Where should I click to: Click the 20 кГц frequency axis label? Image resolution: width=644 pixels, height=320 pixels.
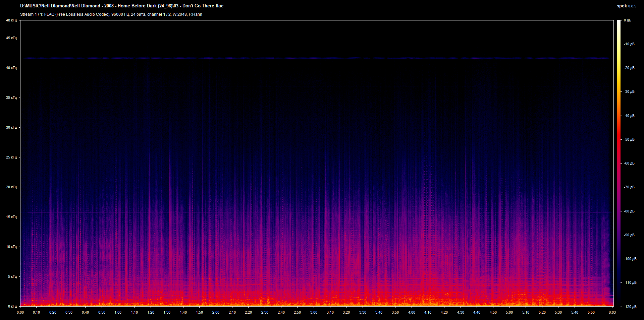point(11,187)
